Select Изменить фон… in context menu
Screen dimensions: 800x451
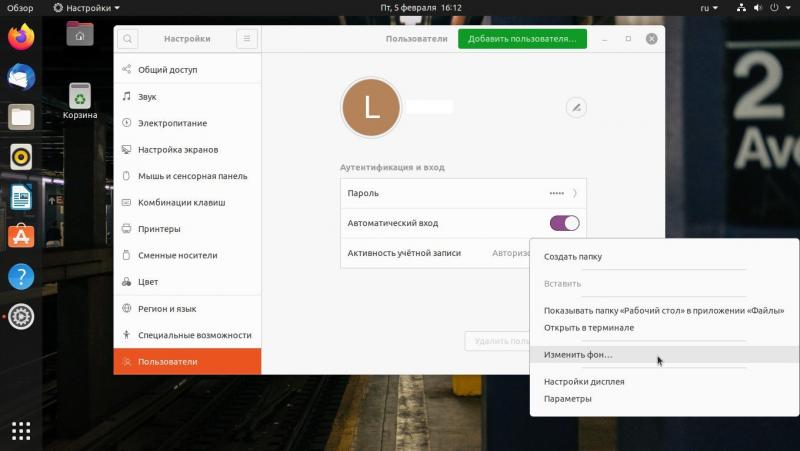[578, 355]
